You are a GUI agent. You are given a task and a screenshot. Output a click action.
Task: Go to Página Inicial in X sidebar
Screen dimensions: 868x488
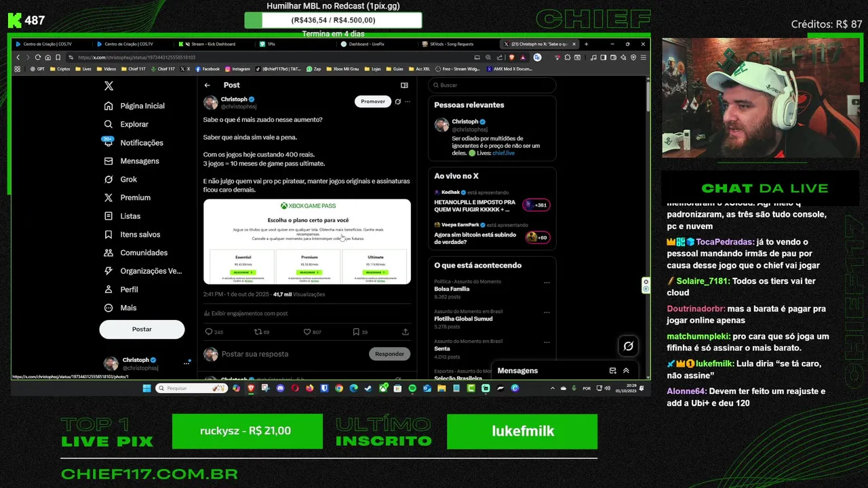pos(134,106)
